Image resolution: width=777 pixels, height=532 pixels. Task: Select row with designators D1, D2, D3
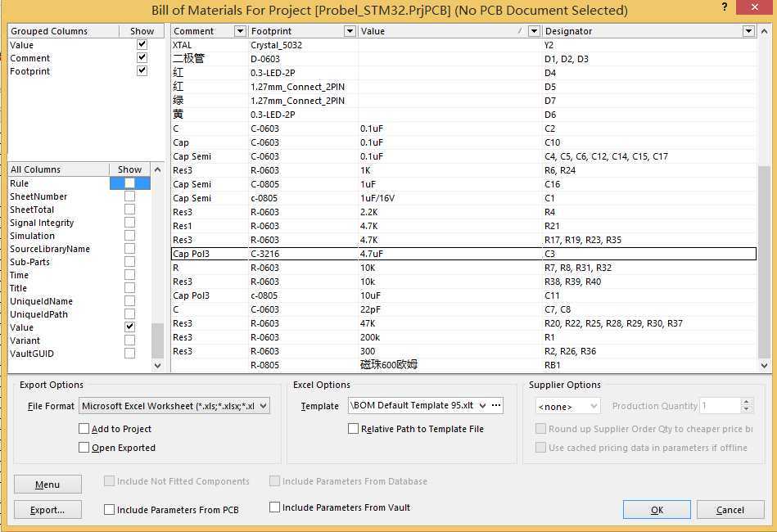pos(463,59)
